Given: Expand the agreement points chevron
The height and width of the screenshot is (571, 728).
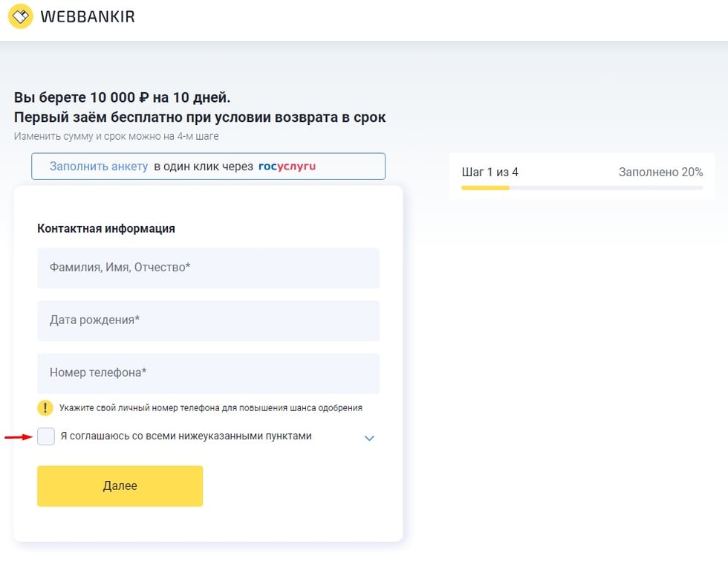Looking at the screenshot, I should pyautogui.click(x=369, y=438).
